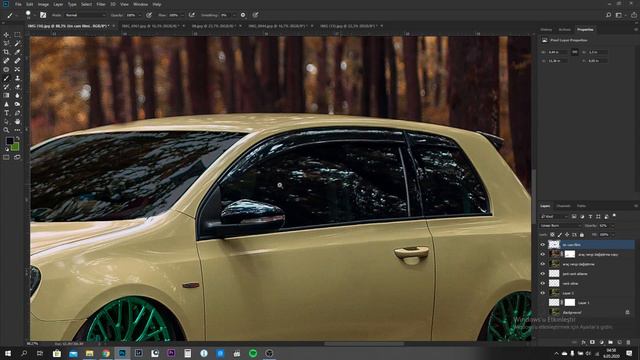Switch to the Paths tab
The image size is (640, 360).
click(582, 206)
